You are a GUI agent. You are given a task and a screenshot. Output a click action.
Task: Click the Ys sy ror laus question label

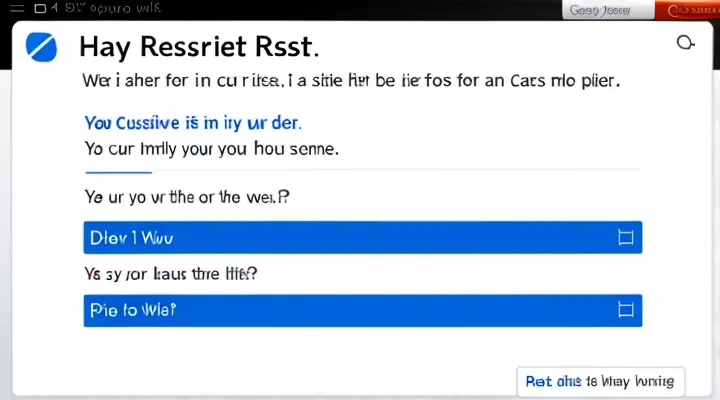[x=176, y=270]
